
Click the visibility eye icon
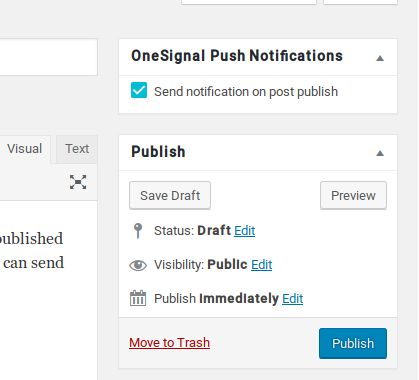point(138,265)
